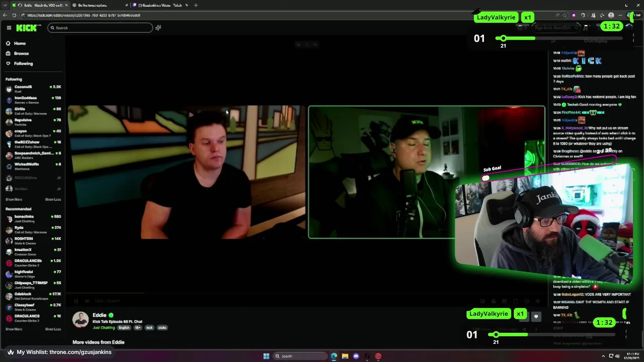Open Classybeef recommended channel avatar

tap(9, 307)
